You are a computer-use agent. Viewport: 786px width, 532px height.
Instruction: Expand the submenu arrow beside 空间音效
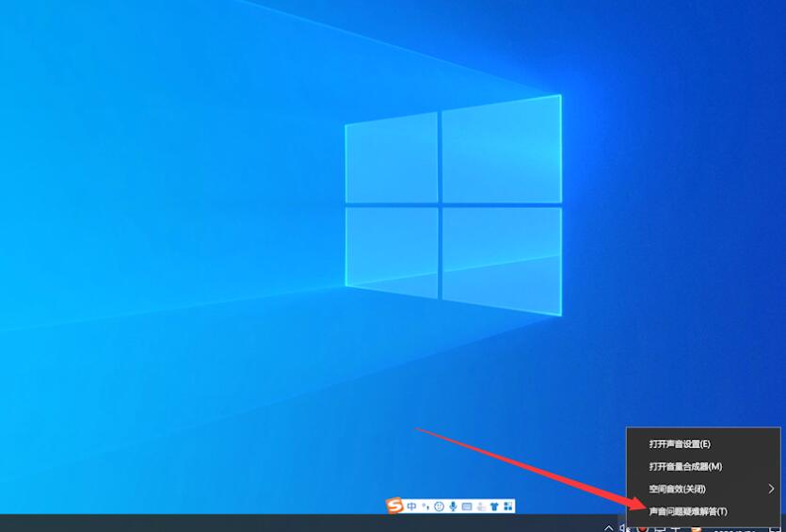[771, 489]
